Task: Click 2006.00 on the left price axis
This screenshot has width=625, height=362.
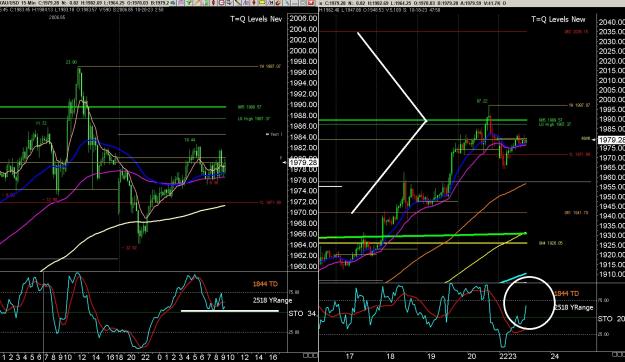Action: pyautogui.click(x=303, y=18)
